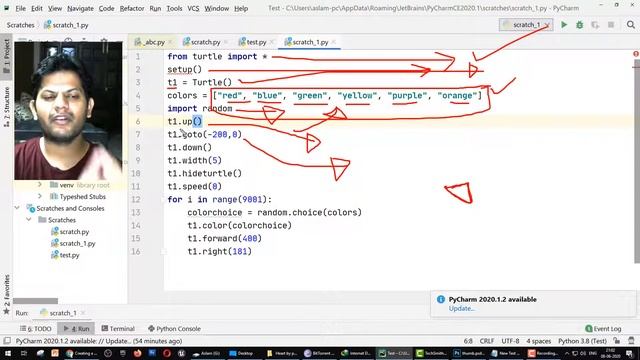The image size is (640, 360).
Task: Click the read-only lock icon in status bar
Action: (617, 341)
